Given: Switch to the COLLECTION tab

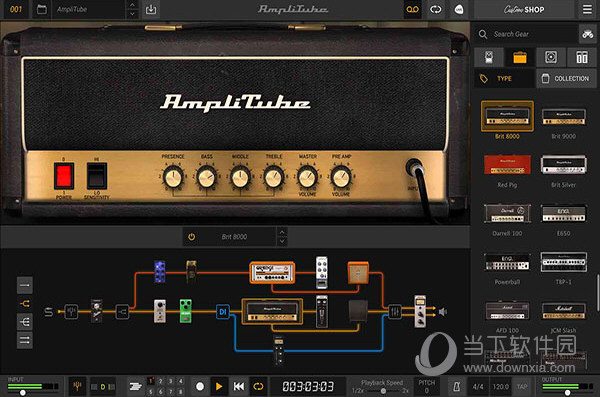Looking at the screenshot, I should tap(566, 78).
